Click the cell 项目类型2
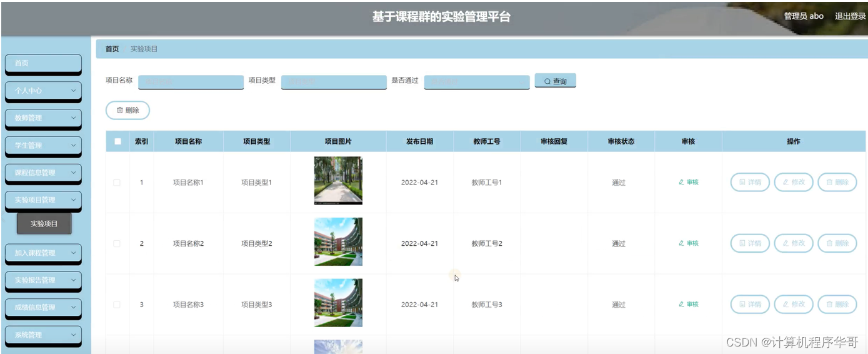868x354 pixels. 257,243
